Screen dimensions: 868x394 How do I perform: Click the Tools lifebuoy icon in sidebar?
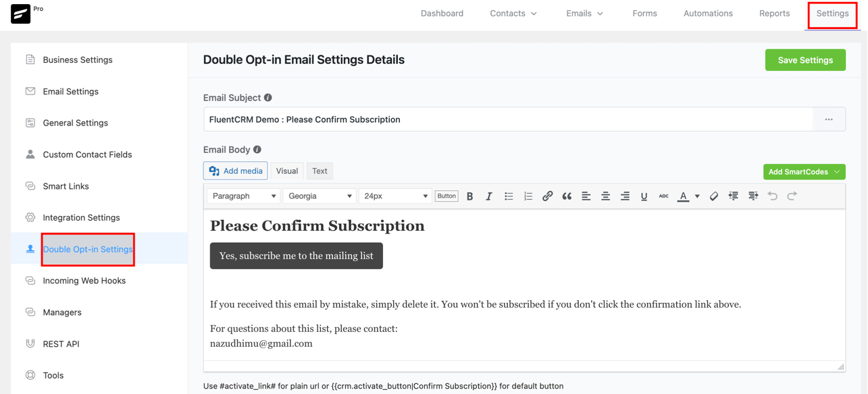pyautogui.click(x=30, y=375)
